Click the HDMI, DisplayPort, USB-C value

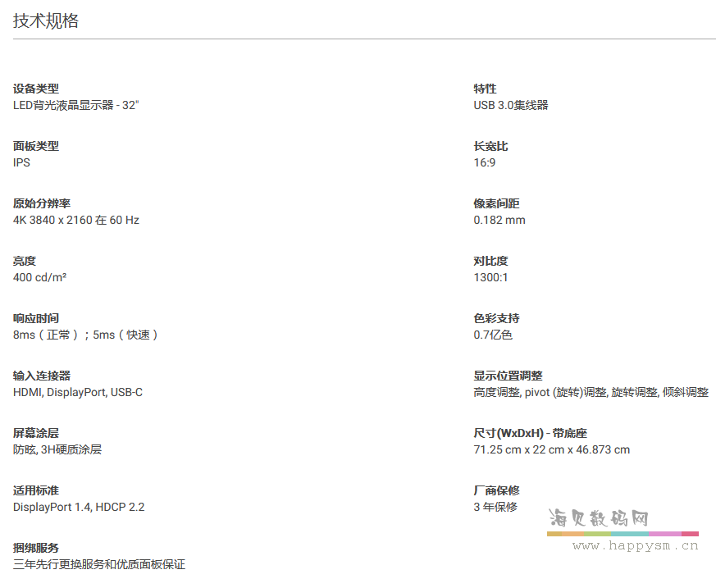(78, 393)
